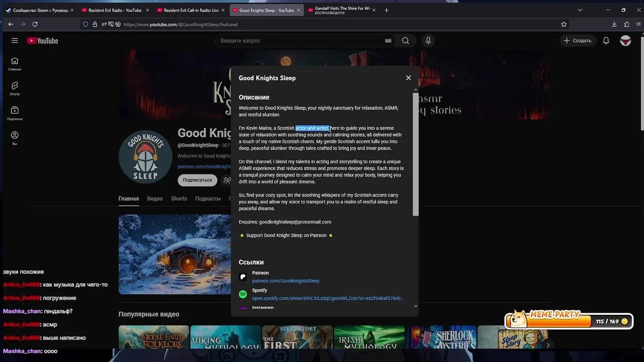644x362 pixels.
Task: Click the Популярные видео section heading
Action: 149,314
